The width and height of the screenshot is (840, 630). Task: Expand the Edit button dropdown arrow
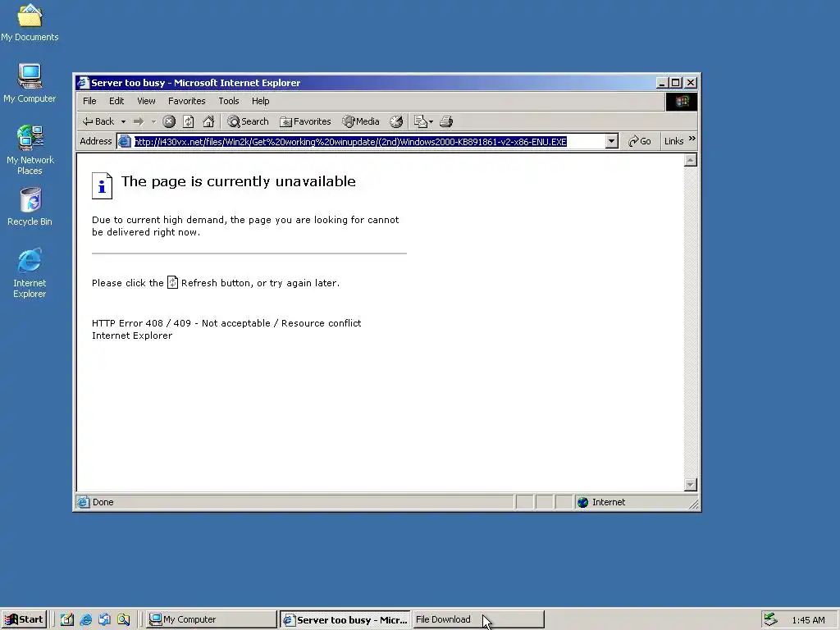431,121
